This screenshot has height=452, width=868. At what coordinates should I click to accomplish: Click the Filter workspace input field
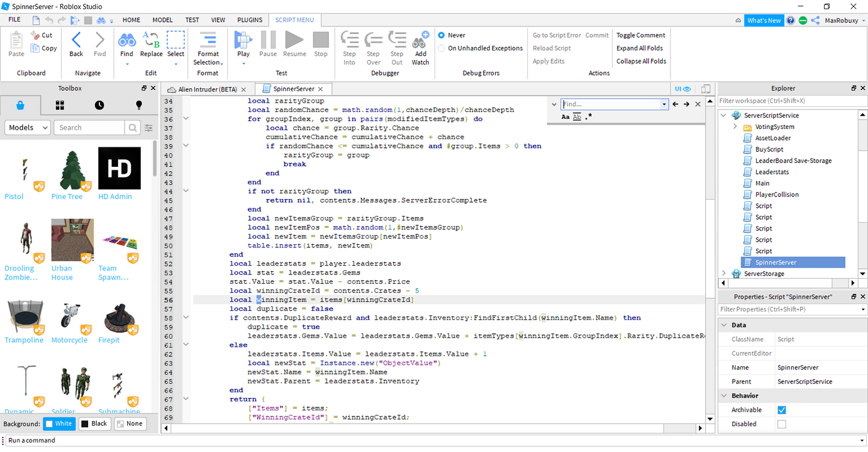[792, 101]
